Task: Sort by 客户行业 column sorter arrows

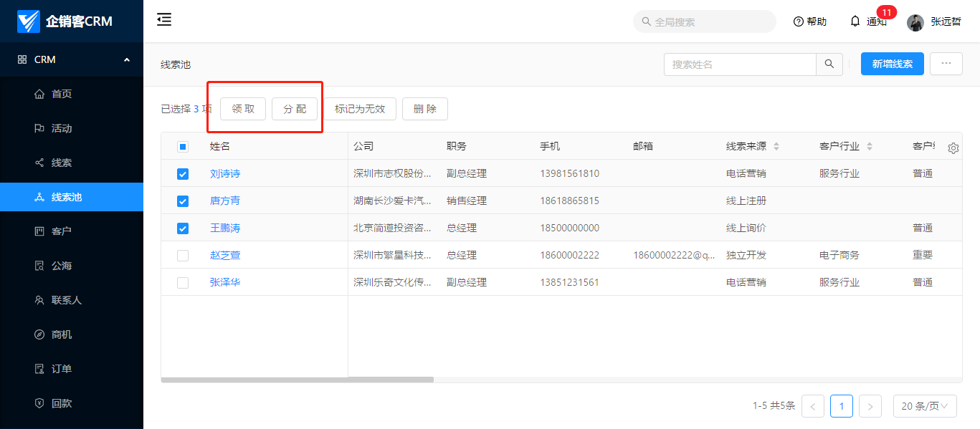Action: click(869, 146)
